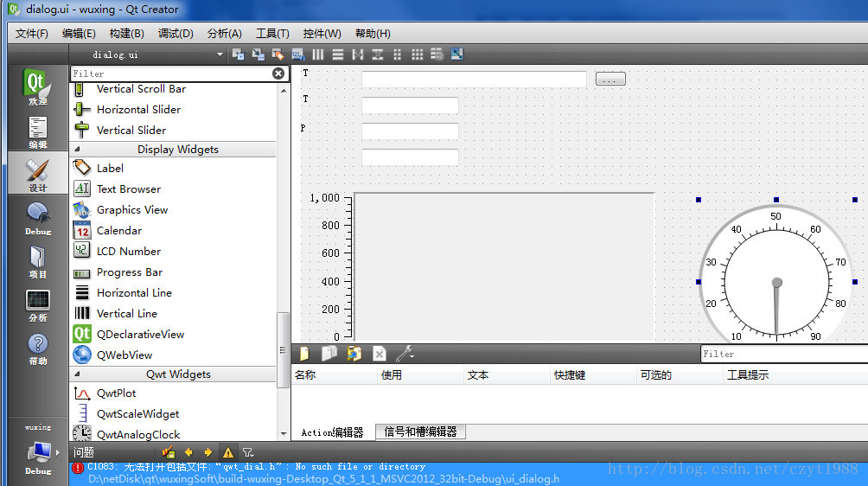The image size is (868, 486).
Task: Go to previous issue arrow
Action: point(188,452)
